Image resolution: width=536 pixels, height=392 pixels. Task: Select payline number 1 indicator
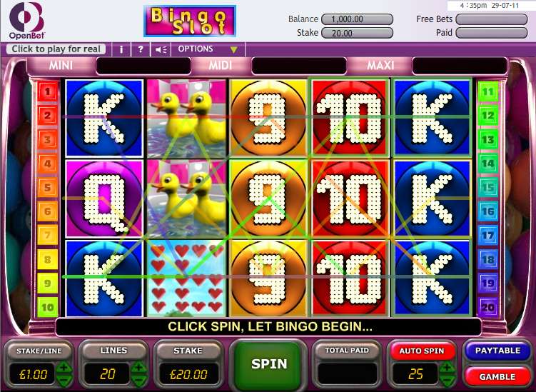pyautogui.click(x=48, y=91)
